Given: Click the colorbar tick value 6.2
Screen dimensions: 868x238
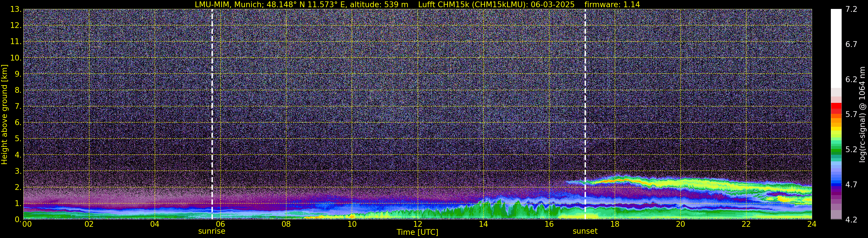Looking at the screenshot, I should (851, 79).
